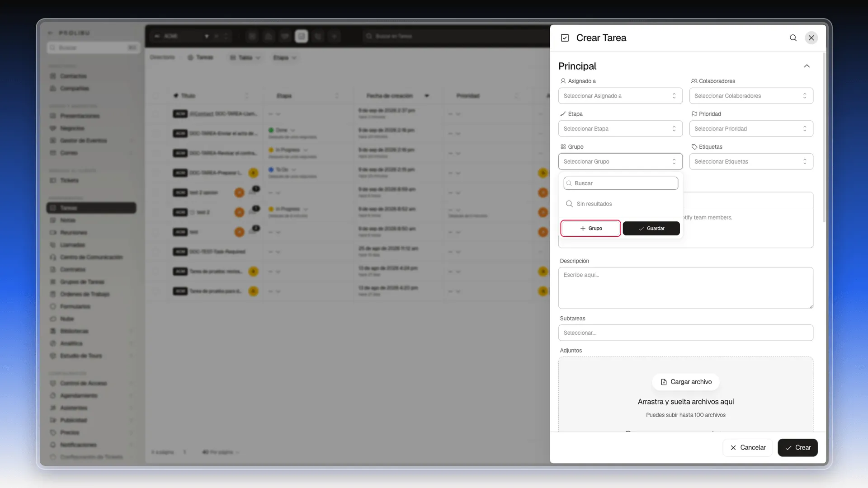Viewport: 868px width, 488px height.
Task: Open the Etapa filter dropdown in toolbar
Action: 285,57
